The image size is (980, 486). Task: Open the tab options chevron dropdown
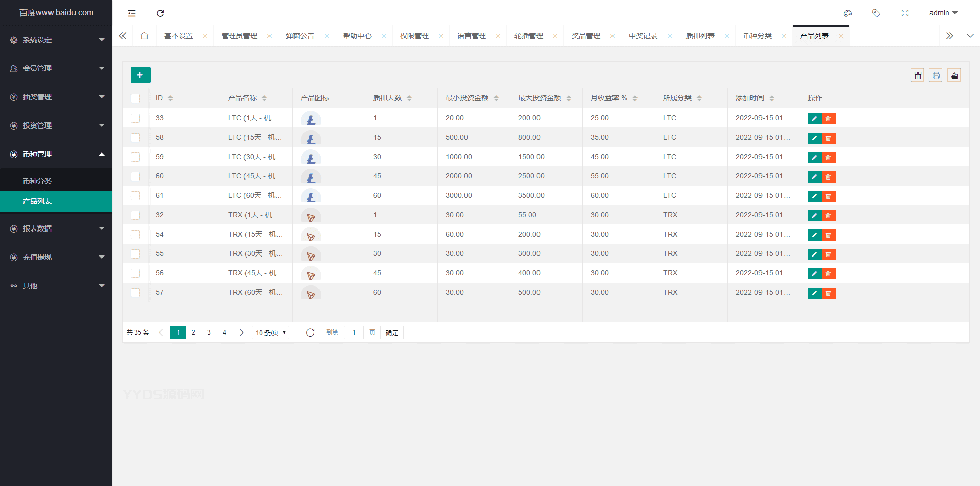[x=970, y=36]
